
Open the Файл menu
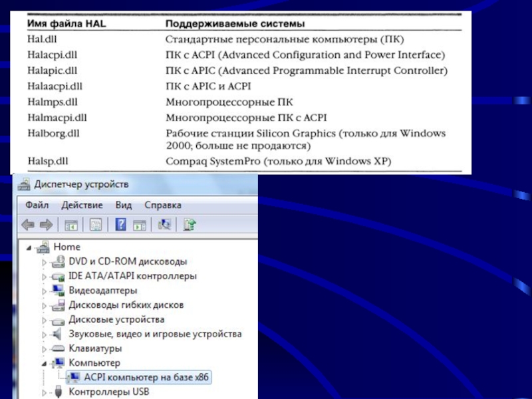[x=37, y=205]
